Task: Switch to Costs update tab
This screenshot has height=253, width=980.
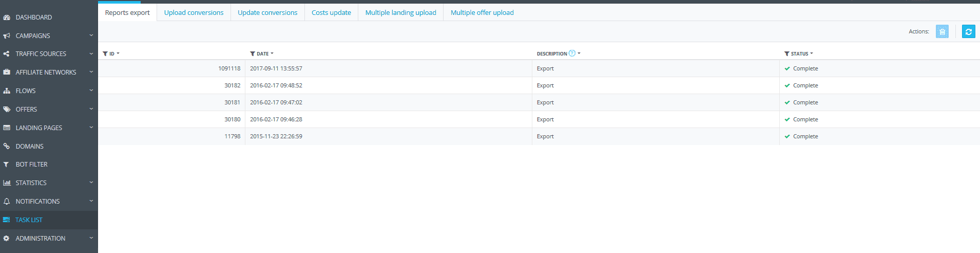Action: (x=331, y=12)
